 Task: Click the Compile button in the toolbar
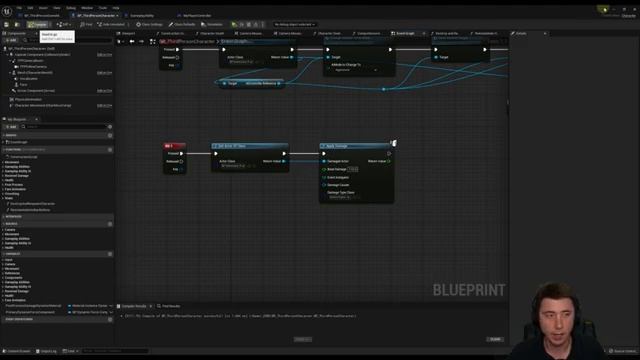click(38, 24)
